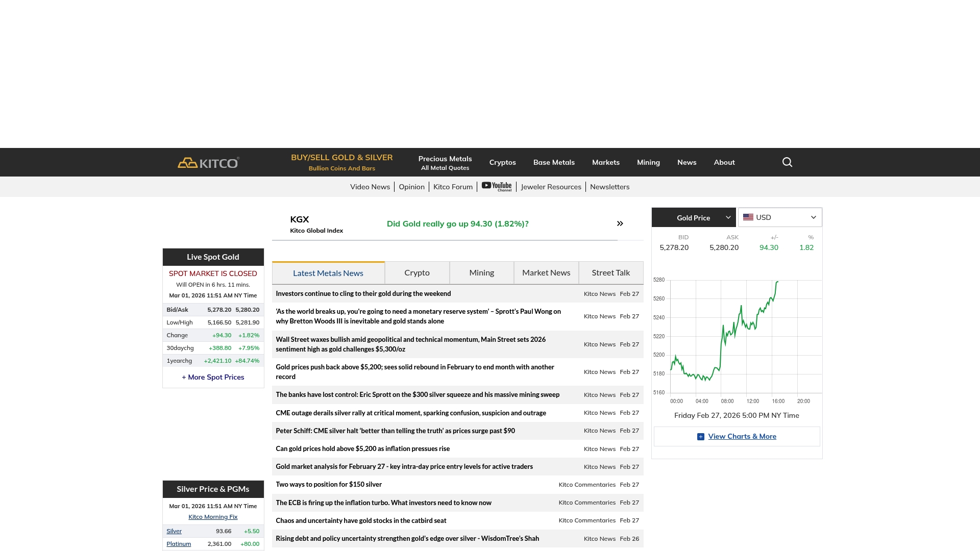Click the plus icon next to View Charts & More

701,437
